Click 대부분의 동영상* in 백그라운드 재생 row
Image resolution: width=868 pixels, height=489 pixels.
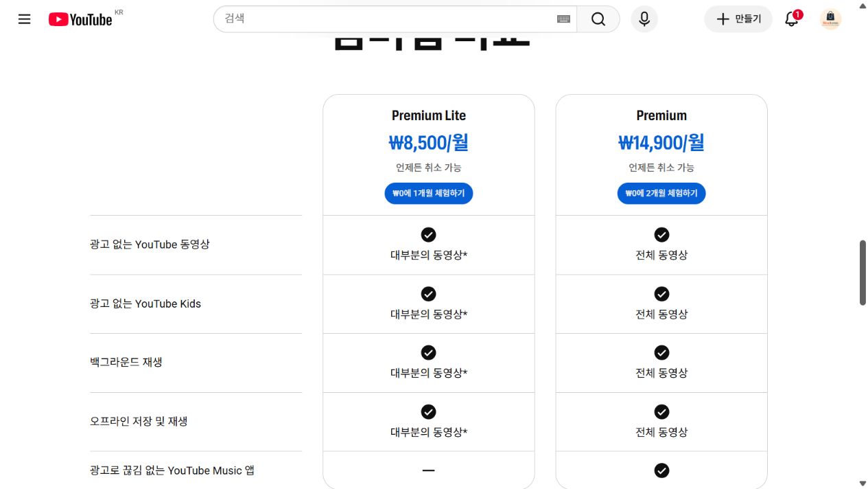(429, 374)
